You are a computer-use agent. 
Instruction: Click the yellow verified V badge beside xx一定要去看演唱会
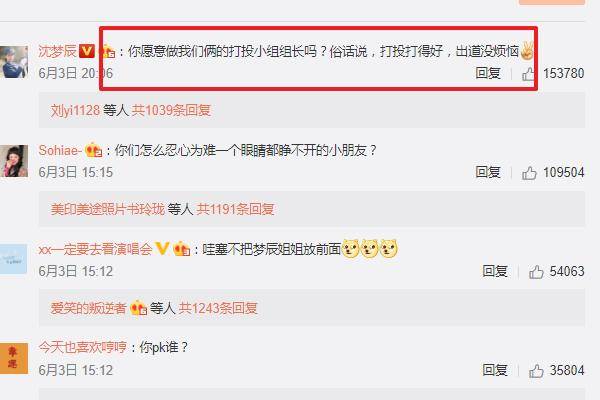coord(162,249)
